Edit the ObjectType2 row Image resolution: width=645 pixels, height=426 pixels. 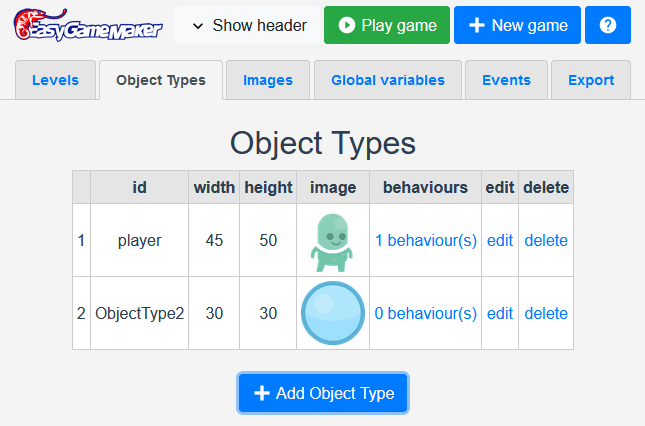[x=499, y=314]
